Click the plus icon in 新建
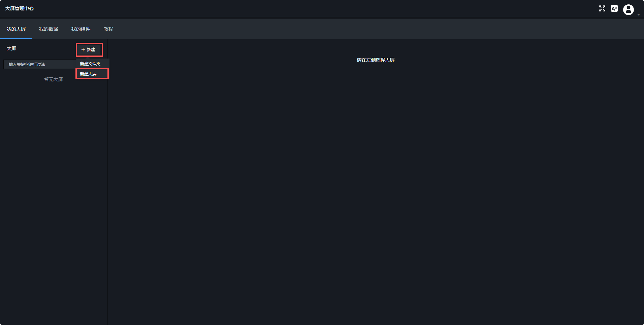 pyautogui.click(x=83, y=50)
